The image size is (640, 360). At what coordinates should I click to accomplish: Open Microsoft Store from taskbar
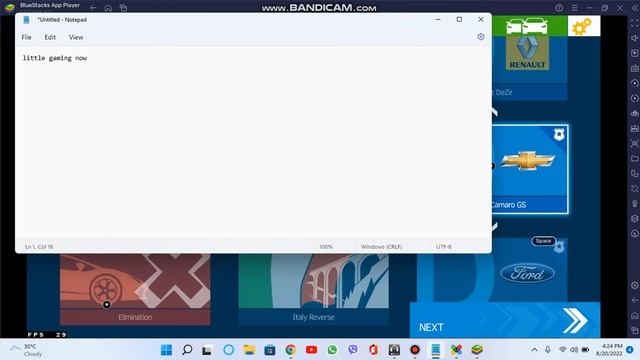[x=270, y=350]
